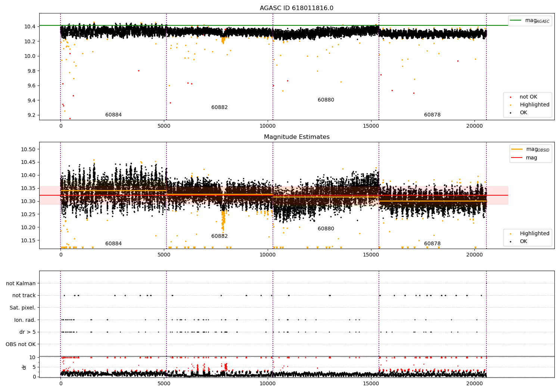This screenshot has width=560, height=392.
Task: Select 'OK' legend entry in middle plot
Action: (523, 242)
